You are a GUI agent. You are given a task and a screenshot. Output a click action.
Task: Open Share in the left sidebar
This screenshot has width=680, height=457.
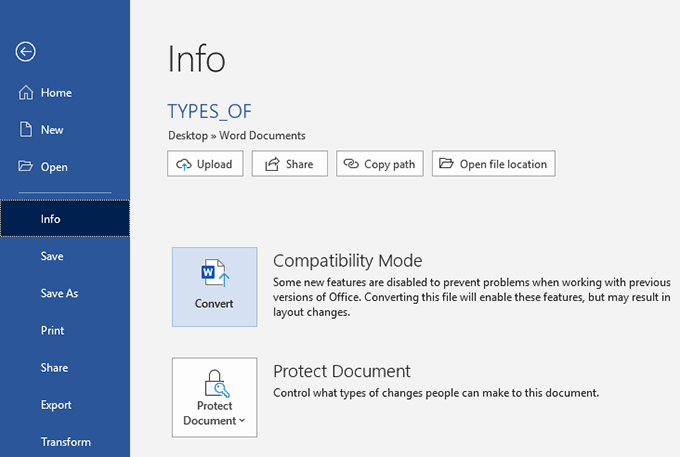54,368
